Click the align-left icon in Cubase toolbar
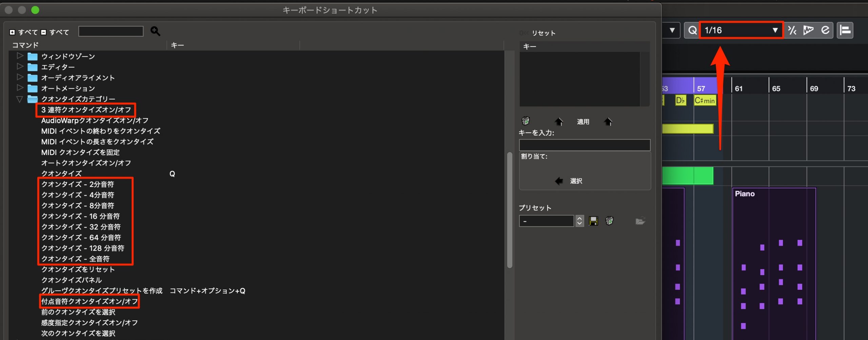The image size is (868, 340). 845,31
